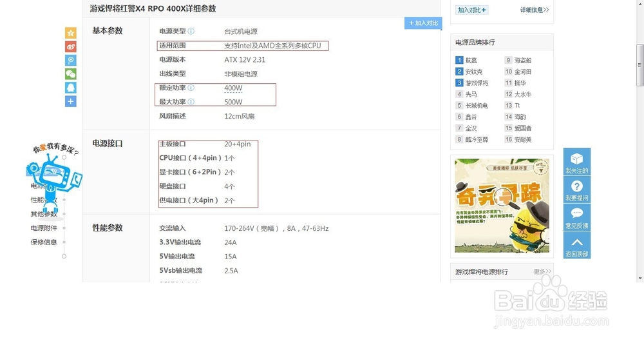Click 非模组电源 cable type value
This screenshot has width=644, height=343.
(241, 74)
